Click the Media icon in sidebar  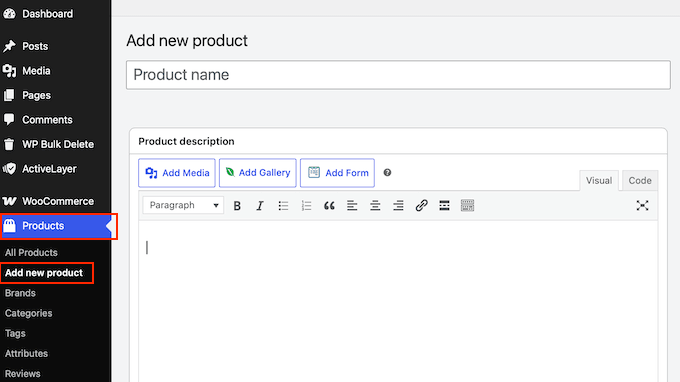9,71
